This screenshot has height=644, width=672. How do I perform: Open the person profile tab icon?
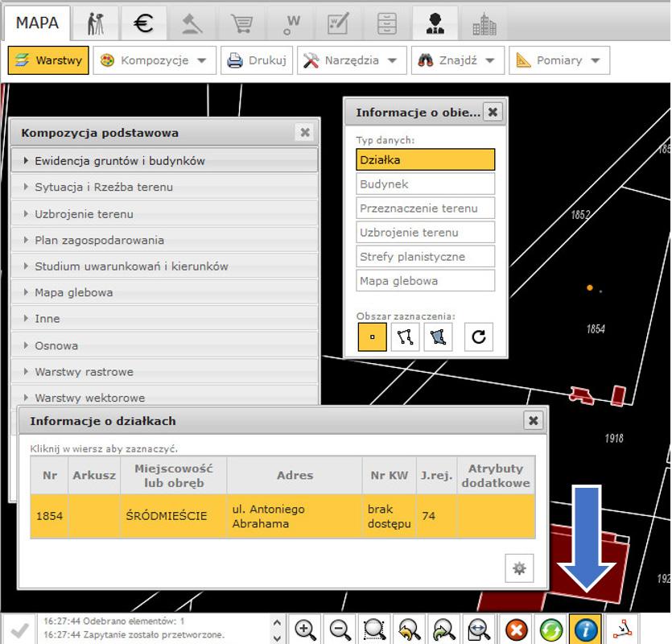coord(435,23)
